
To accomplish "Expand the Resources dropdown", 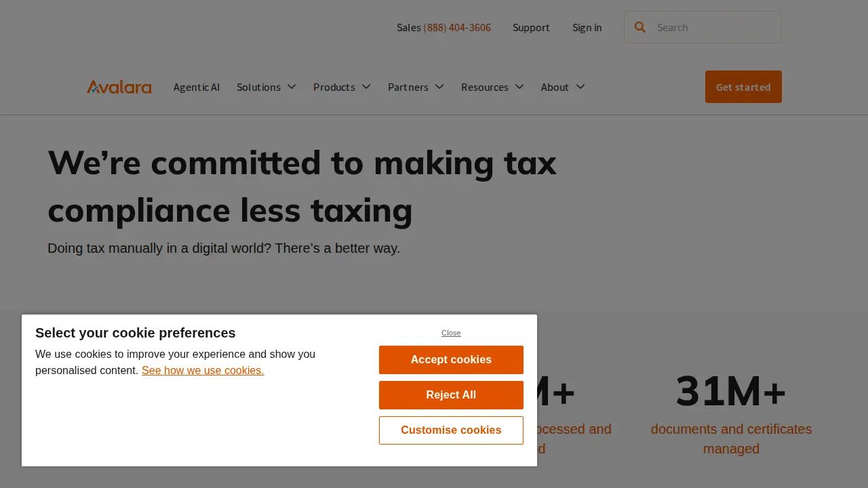I will pos(492,87).
